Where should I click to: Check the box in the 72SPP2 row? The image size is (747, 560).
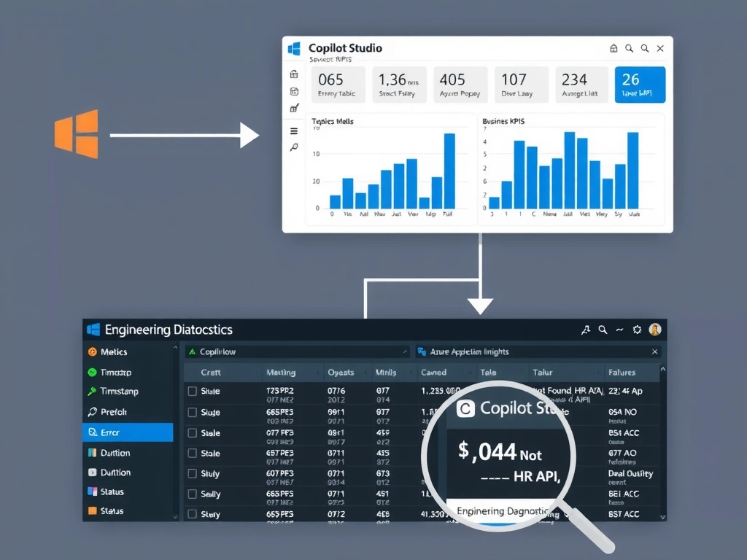pos(192,392)
